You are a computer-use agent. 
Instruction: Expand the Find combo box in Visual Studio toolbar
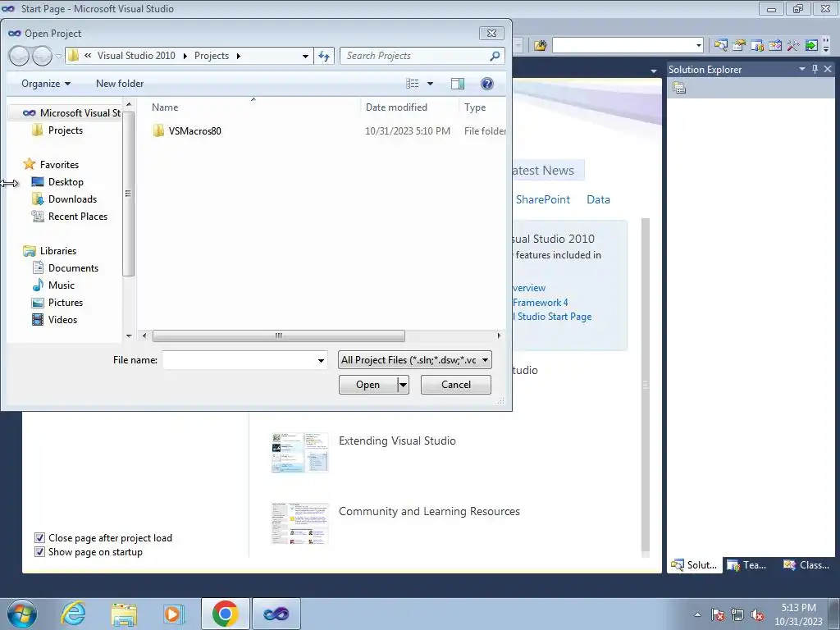click(x=699, y=46)
